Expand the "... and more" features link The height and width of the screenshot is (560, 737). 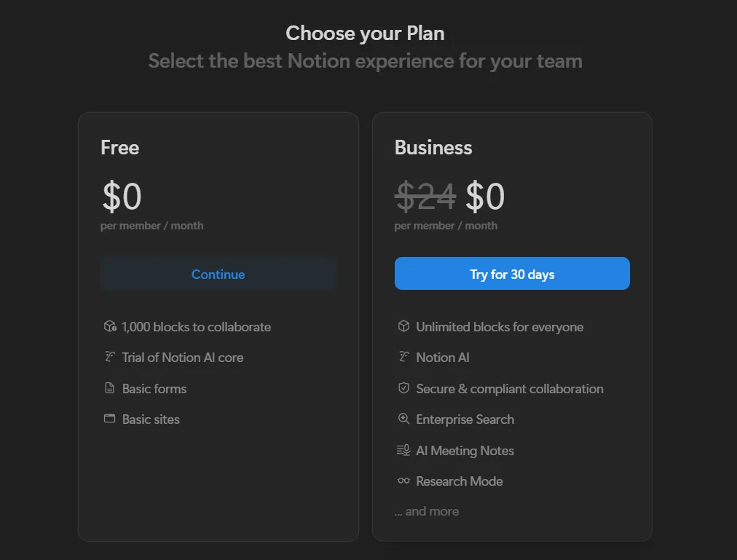pyautogui.click(x=427, y=511)
